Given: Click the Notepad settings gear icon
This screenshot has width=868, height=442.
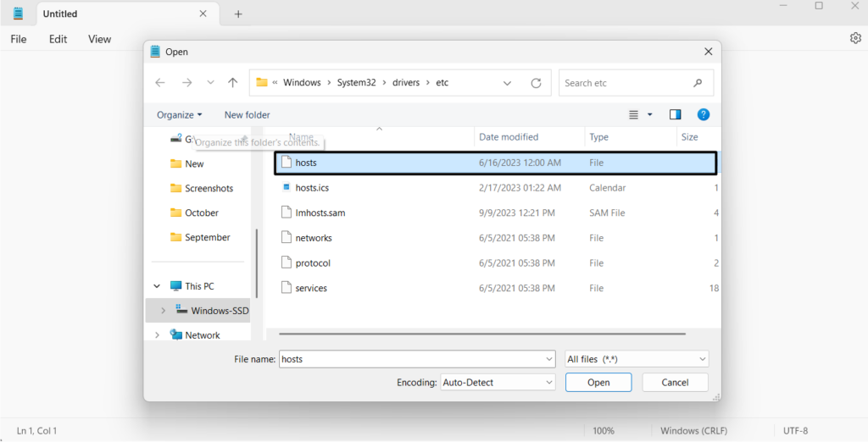Looking at the screenshot, I should coord(854,38).
